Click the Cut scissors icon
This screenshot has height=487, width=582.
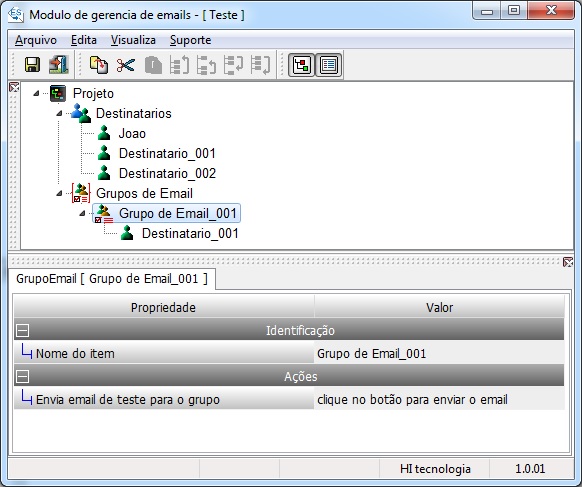coord(125,65)
